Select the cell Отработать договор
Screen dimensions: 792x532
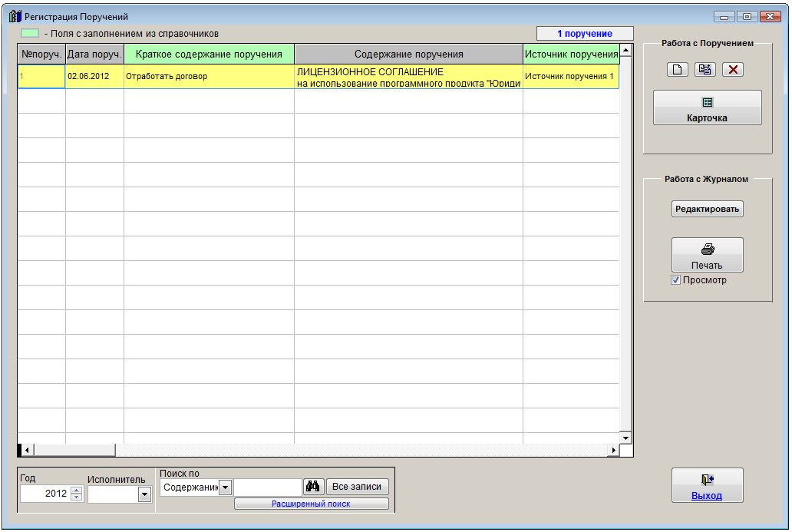[x=209, y=76]
